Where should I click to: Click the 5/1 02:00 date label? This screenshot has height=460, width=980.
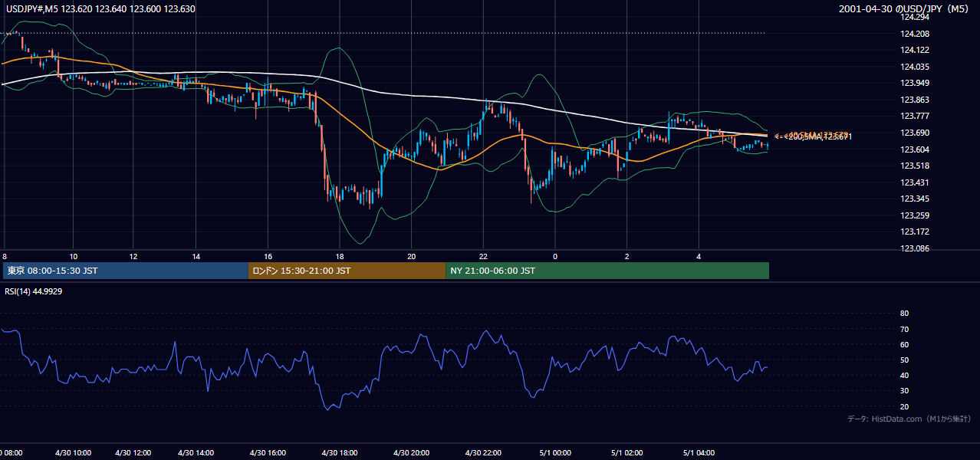(627, 453)
